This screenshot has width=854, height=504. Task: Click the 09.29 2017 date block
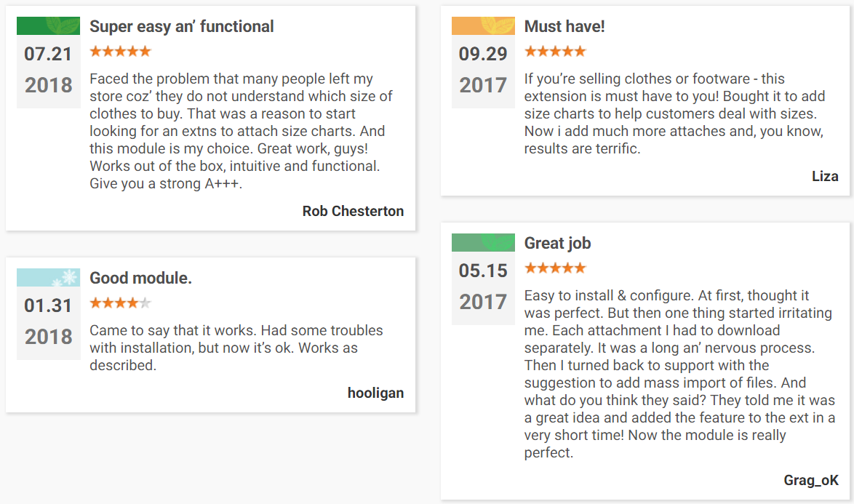click(x=483, y=71)
